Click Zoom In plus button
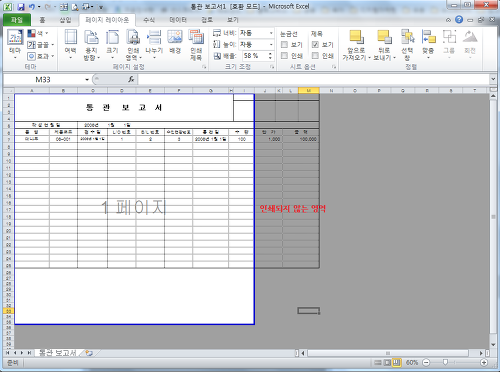The height and width of the screenshot is (372, 500). 484,362
